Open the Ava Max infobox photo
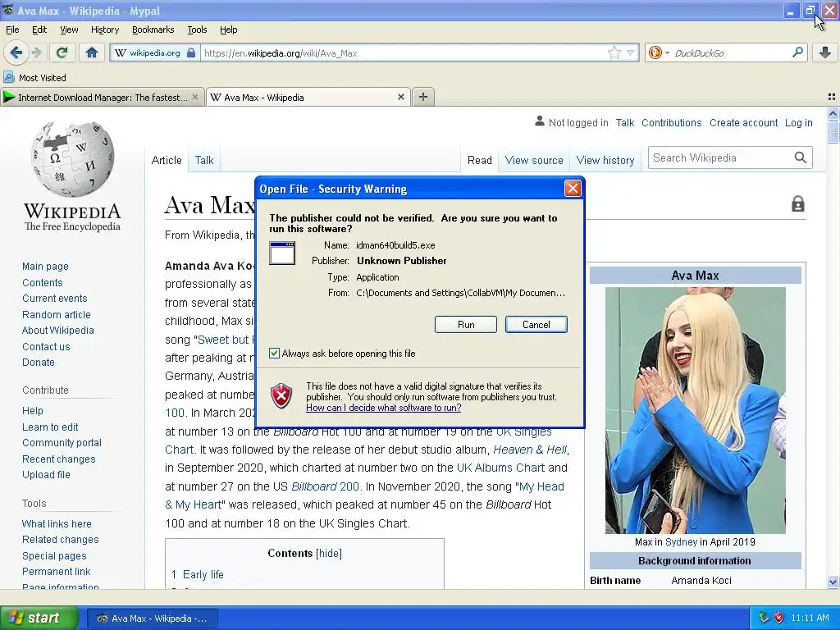The width and height of the screenshot is (840, 630). click(x=696, y=410)
